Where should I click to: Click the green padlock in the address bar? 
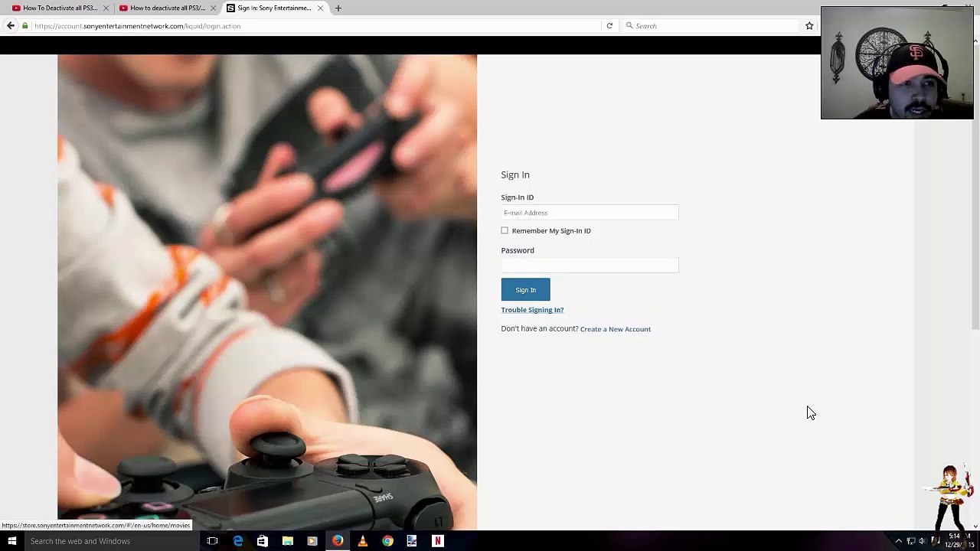tap(25, 26)
